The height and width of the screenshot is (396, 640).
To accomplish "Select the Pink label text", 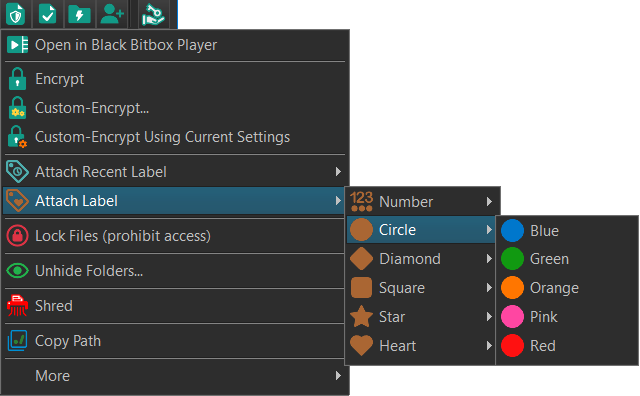I will click(x=544, y=316).
